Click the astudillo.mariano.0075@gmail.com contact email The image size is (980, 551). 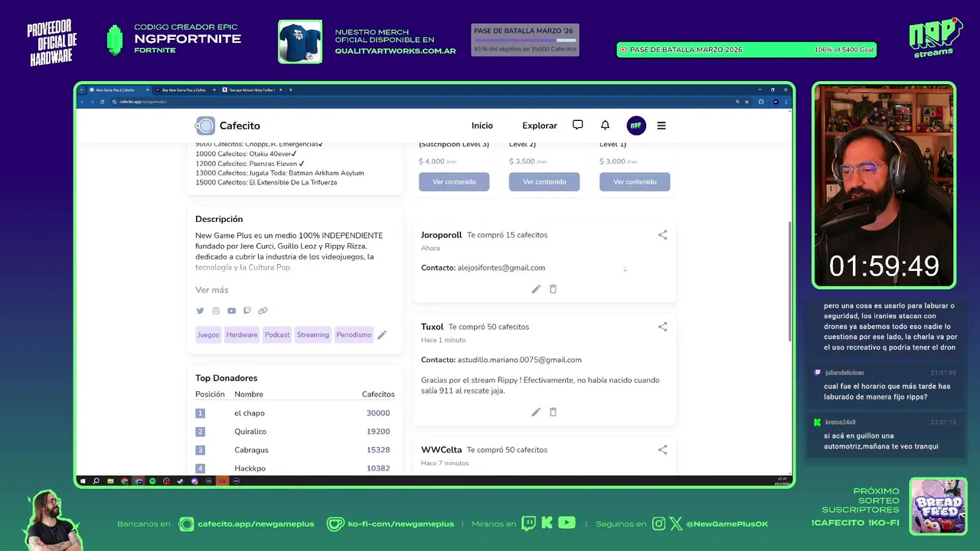tap(519, 360)
